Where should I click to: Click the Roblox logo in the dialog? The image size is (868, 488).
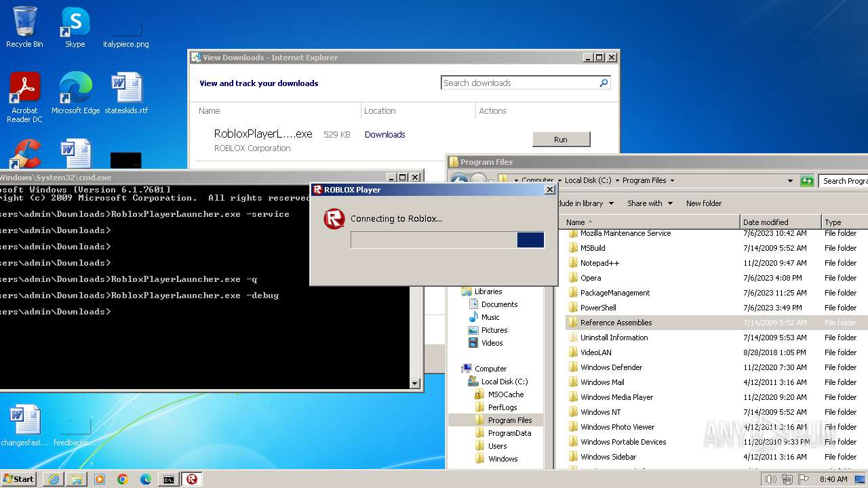point(334,219)
